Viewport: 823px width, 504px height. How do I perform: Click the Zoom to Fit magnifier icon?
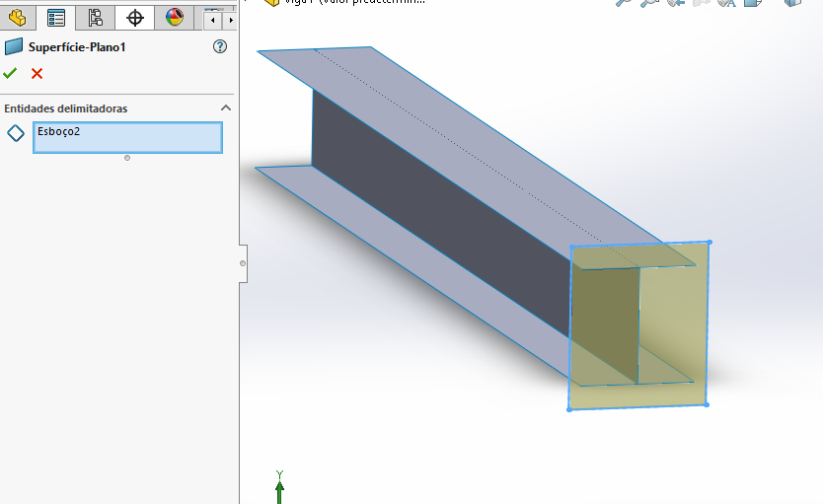[x=623, y=3]
